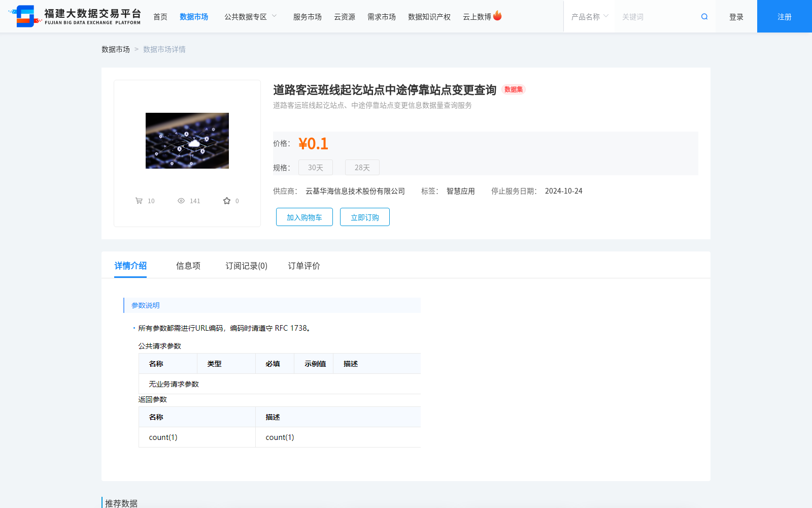
Task: Click the 注册 button
Action: [784, 16]
